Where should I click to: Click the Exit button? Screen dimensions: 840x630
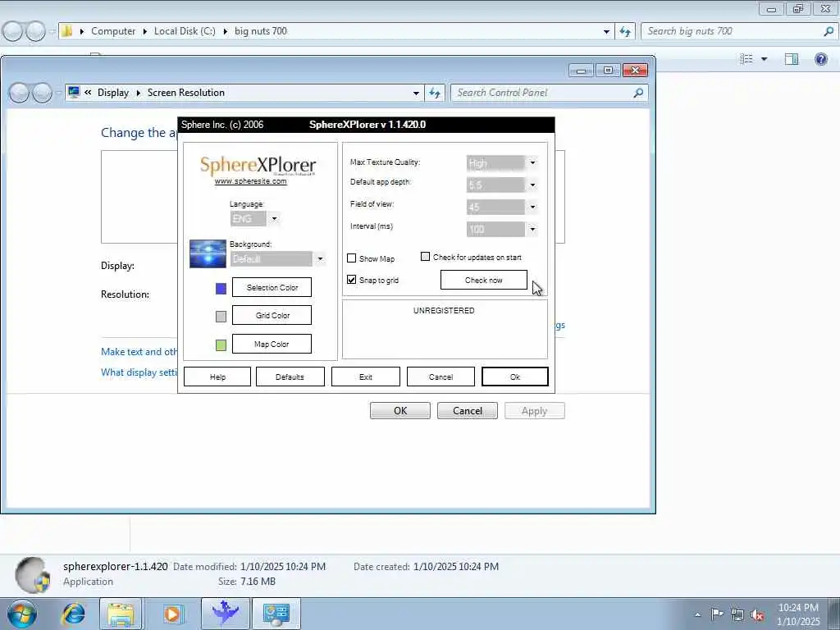click(x=365, y=377)
